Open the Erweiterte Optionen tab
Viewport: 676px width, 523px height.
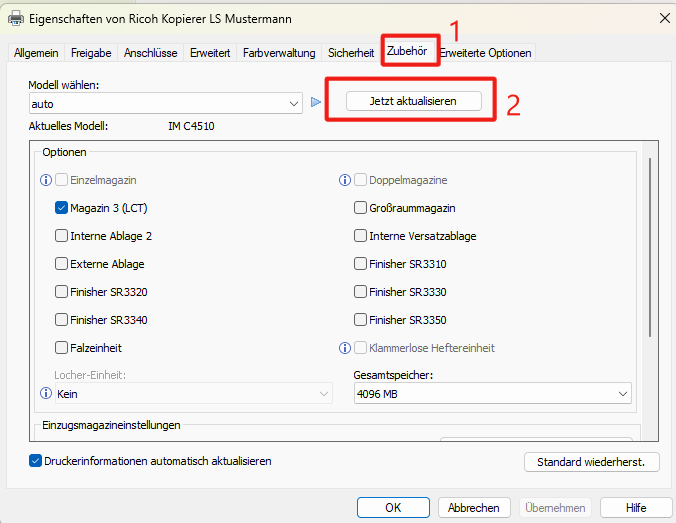tap(487, 53)
